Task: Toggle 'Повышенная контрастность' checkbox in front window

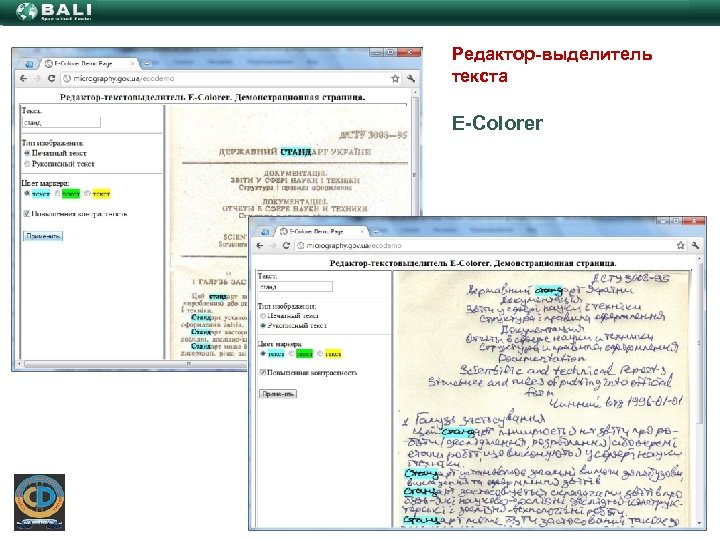Action: click(x=263, y=372)
